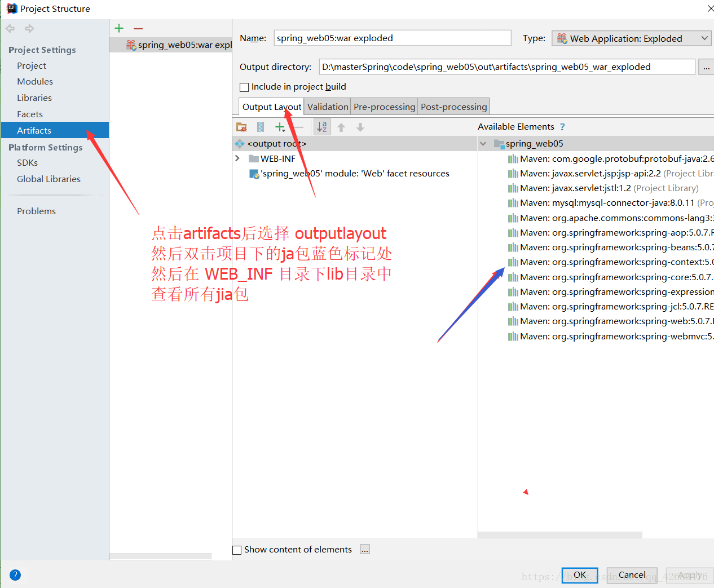Click the blue help button at bottom left
Viewport: 714px width, 588px height.
click(15, 575)
